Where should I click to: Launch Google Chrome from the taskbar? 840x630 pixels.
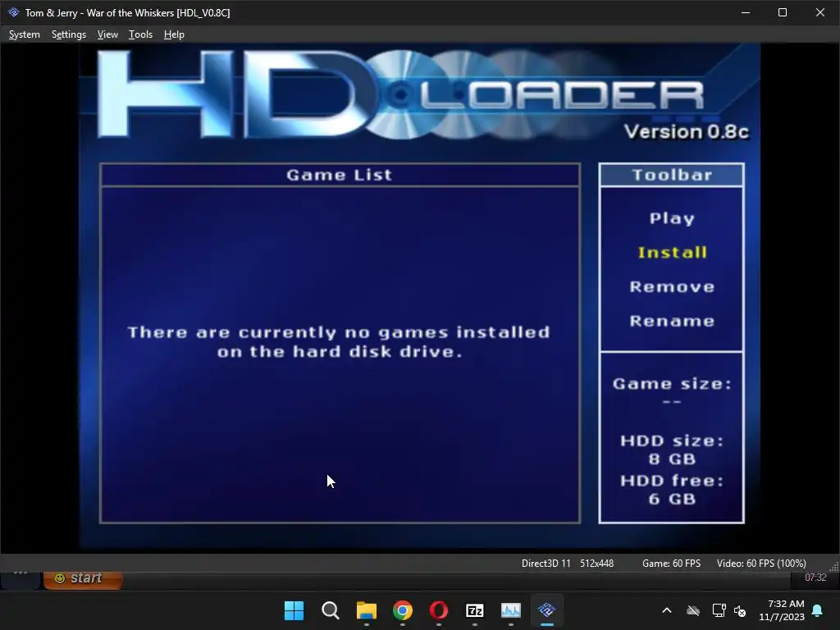pos(402,610)
